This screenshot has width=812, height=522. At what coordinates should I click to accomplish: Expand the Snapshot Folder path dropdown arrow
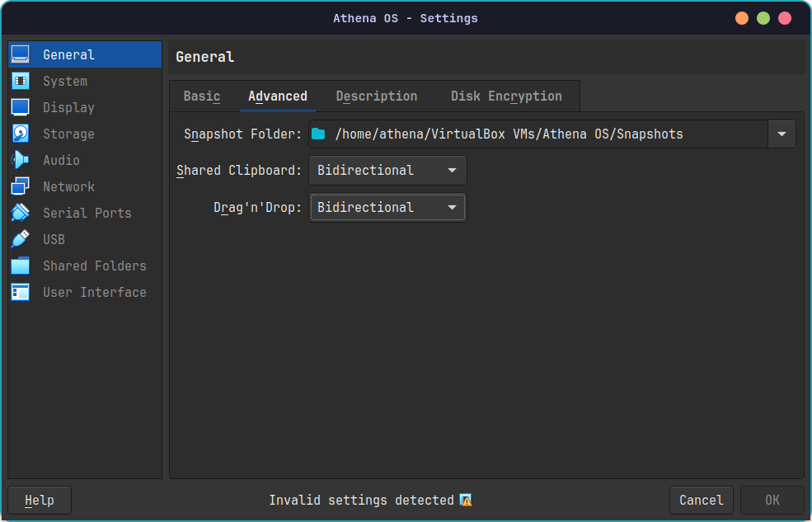point(781,134)
